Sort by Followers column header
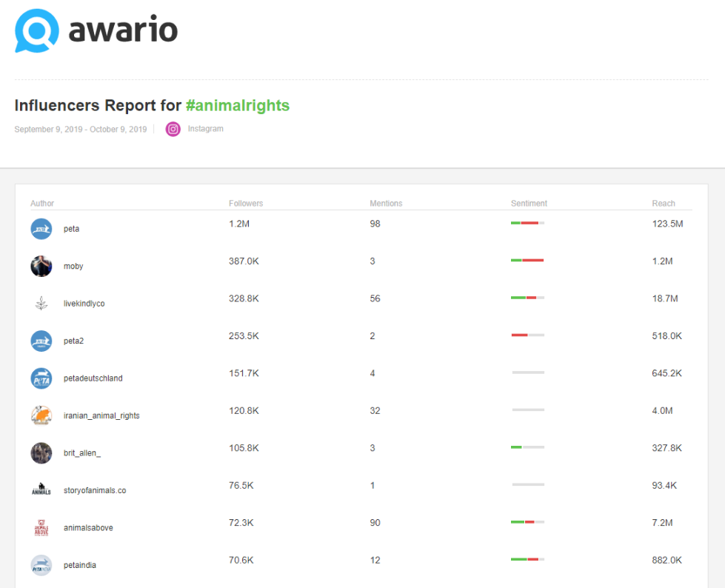This screenshot has width=725, height=588. (246, 204)
